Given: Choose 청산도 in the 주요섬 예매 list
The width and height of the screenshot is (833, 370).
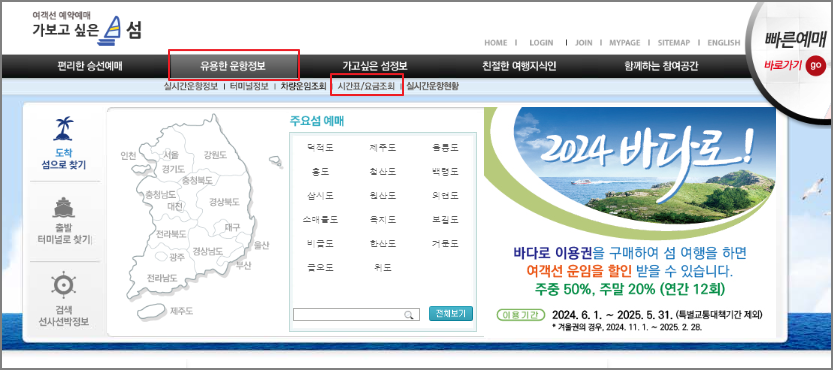Looking at the screenshot, I should point(382,172).
